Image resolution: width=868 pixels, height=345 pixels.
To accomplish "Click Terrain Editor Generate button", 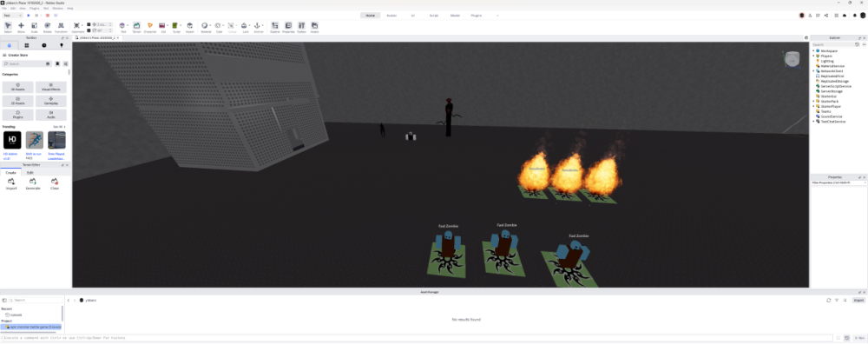I will pyautogui.click(x=33, y=183).
